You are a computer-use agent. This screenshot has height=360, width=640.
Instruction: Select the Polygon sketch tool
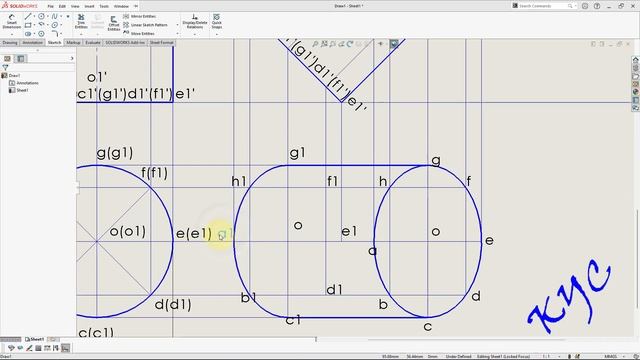click(x=41, y=34)
